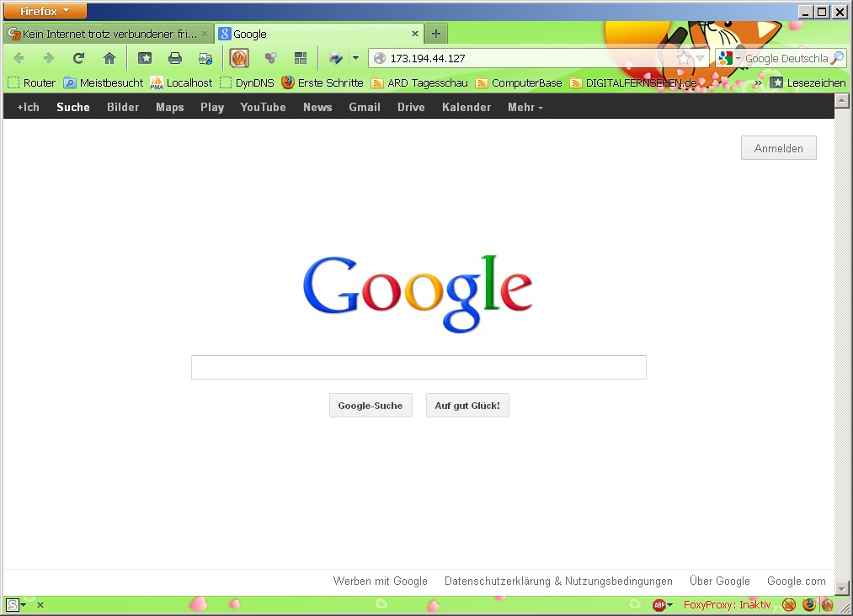Open the bookmarks star-box toolbar icon

145,58
